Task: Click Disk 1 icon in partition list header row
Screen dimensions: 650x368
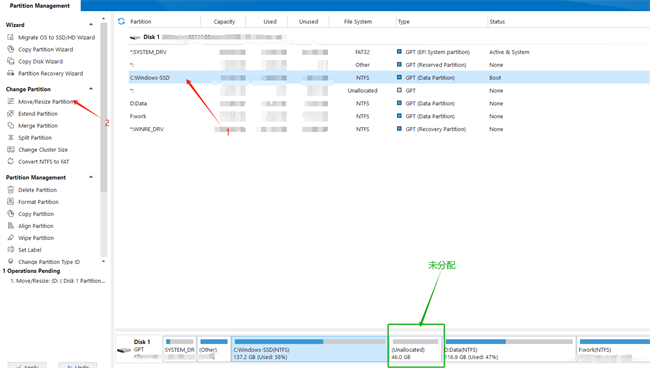Action: tap(135, 37)
